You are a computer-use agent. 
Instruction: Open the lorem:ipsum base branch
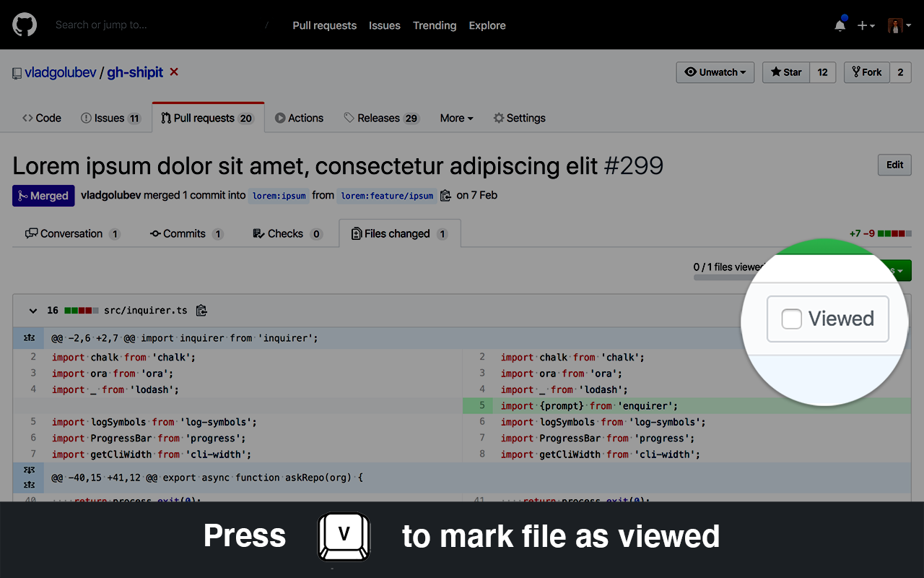tap(279, 196)
